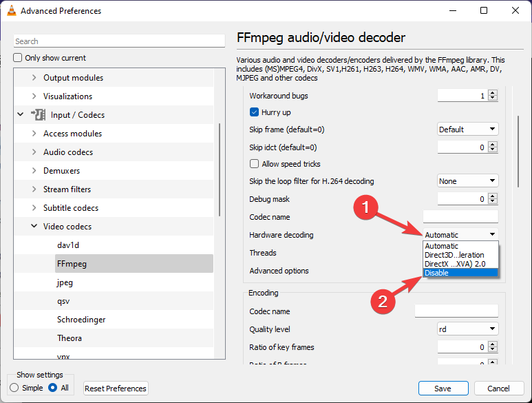Select the Simple show settings radio button

click(14, 388)
